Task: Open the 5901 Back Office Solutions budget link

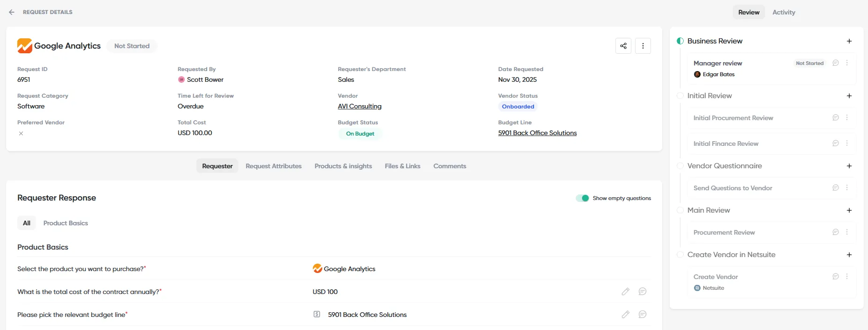Action: pyautogui.click(x=537, y=133)
